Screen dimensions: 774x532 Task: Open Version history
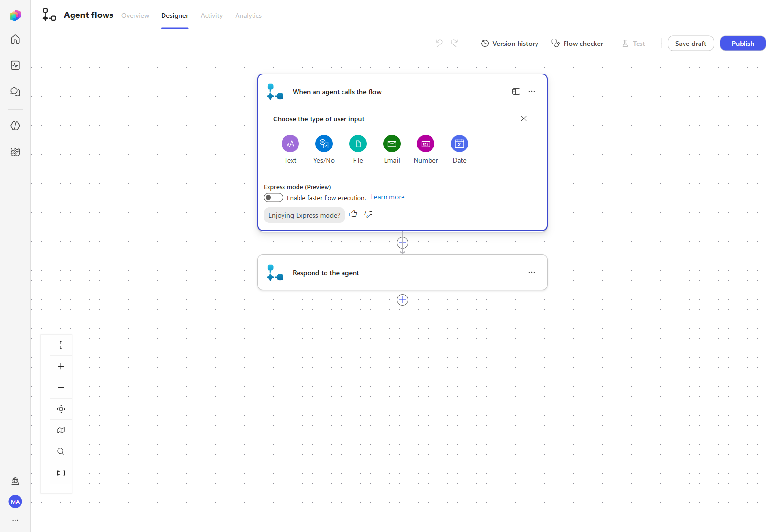[x=510, y=44]
